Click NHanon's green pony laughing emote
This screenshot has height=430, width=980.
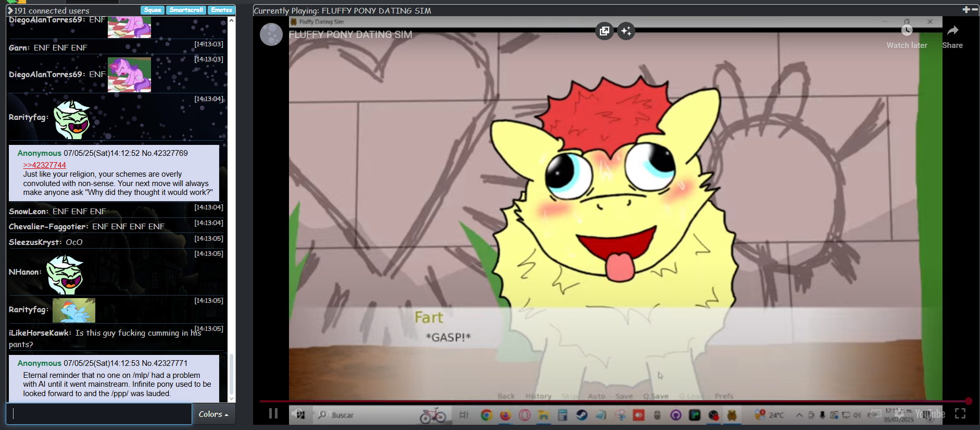pos(65,274)
